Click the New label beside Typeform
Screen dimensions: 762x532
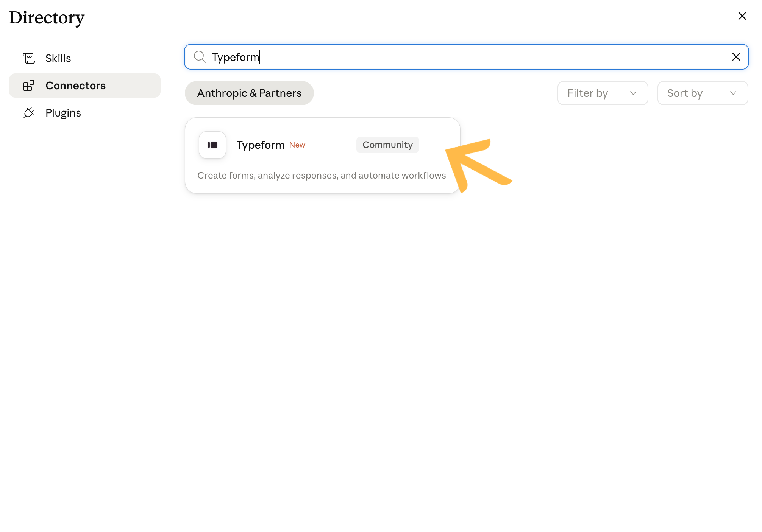tap(297, 145)
